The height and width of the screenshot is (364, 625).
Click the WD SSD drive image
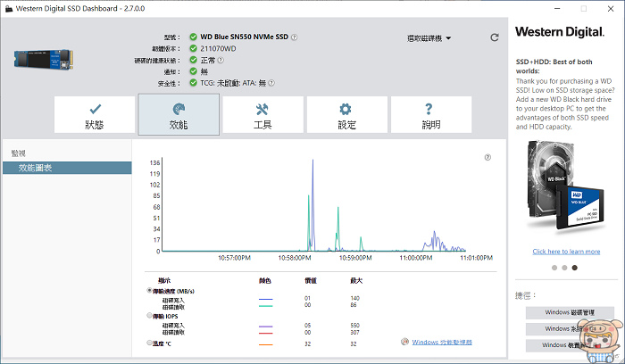43,60
